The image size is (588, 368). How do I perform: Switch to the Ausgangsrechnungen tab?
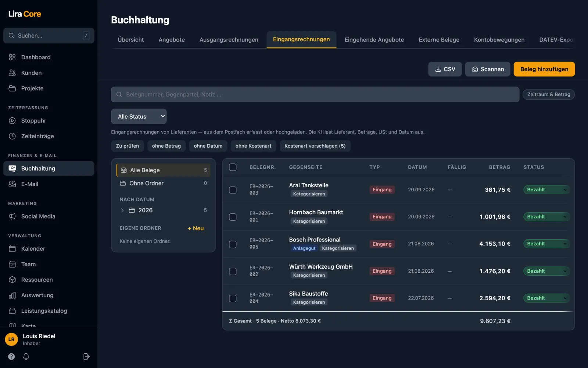click(229, 40)
